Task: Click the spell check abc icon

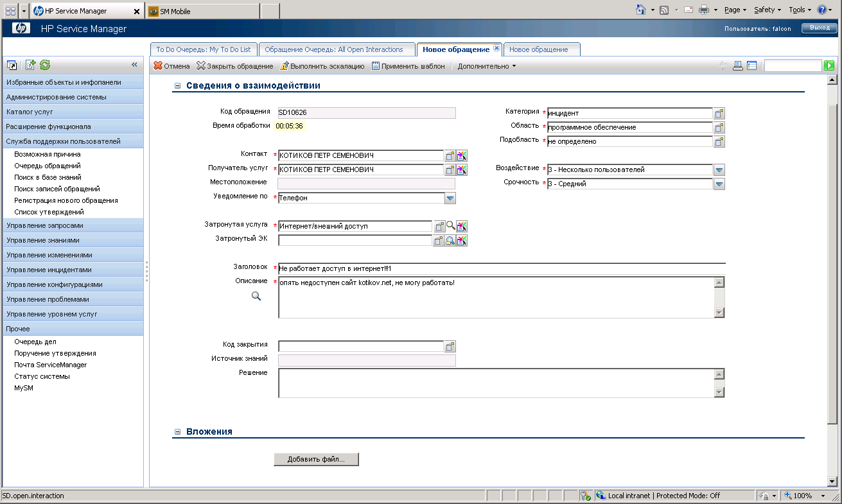Action: 723,65
